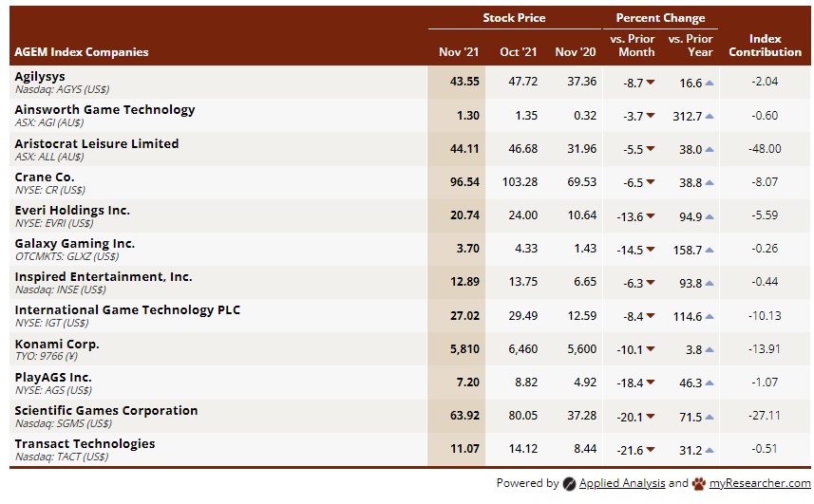
Task: Click Konami index contribution -13.91
Action: [x=765, y=349]
